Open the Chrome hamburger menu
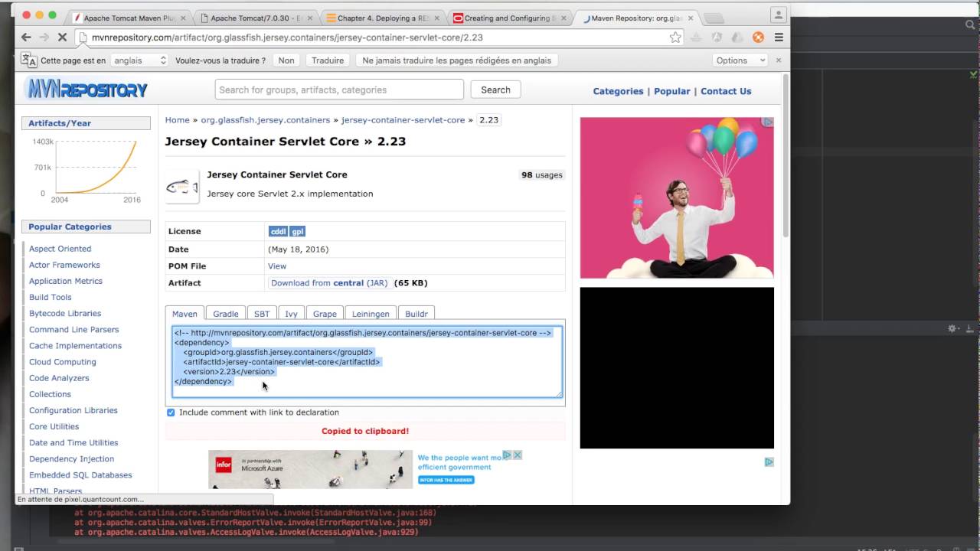 tap(779, 37)
